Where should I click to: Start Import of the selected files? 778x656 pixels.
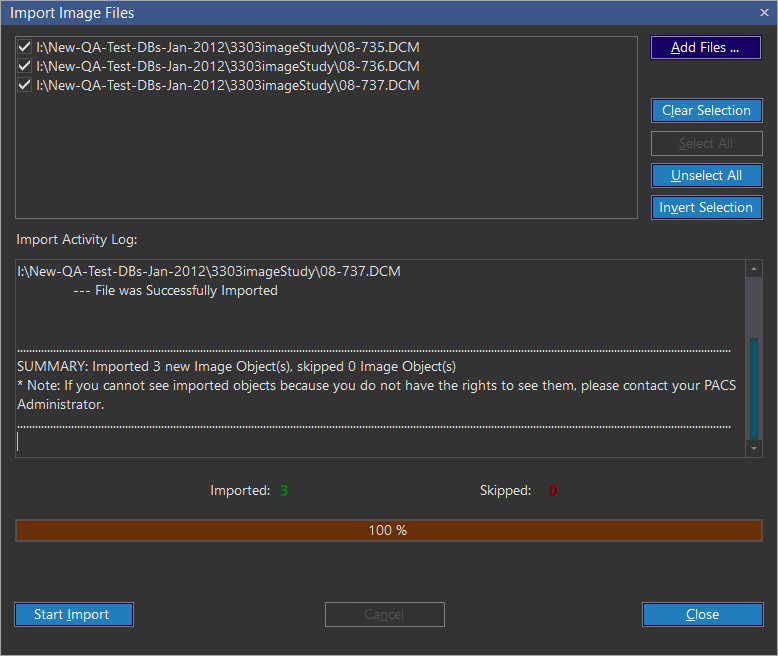tap(74, 614)
